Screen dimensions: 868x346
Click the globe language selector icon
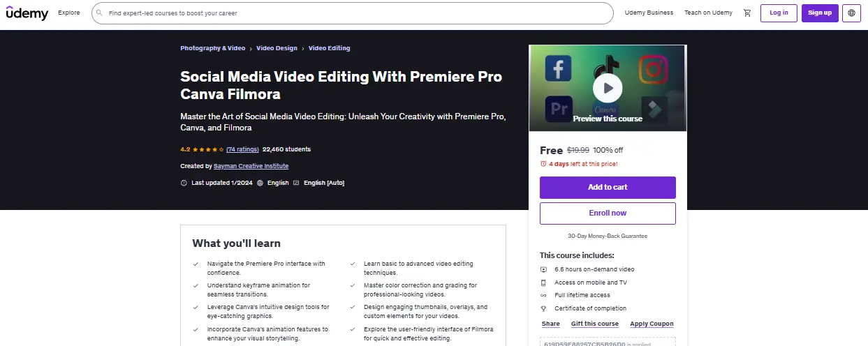[851, 13]
